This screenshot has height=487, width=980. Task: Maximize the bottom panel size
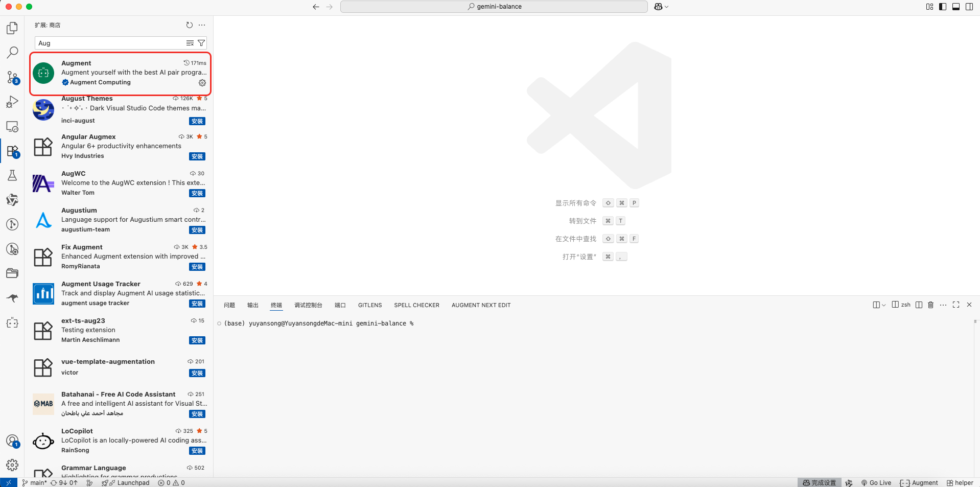tap(956, 305)
